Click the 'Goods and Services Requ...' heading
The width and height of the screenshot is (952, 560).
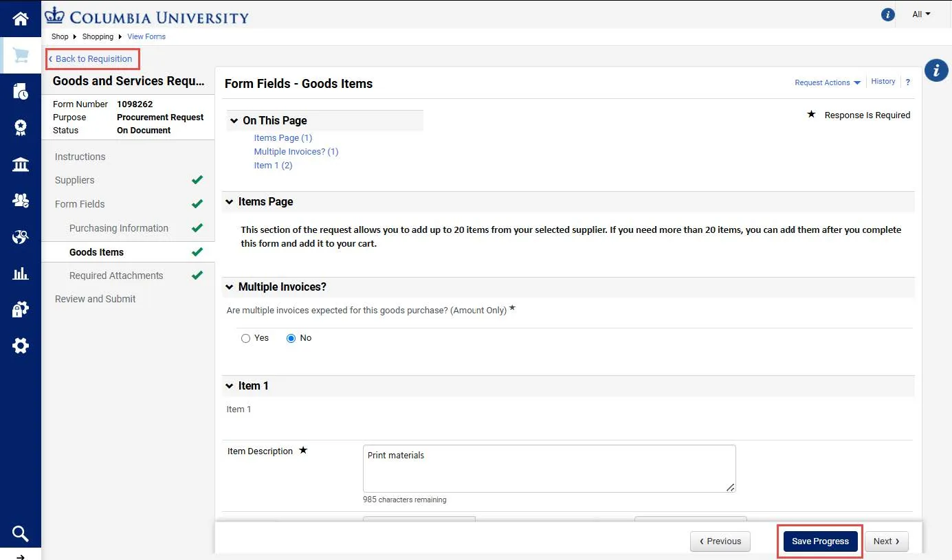(129, 81)
